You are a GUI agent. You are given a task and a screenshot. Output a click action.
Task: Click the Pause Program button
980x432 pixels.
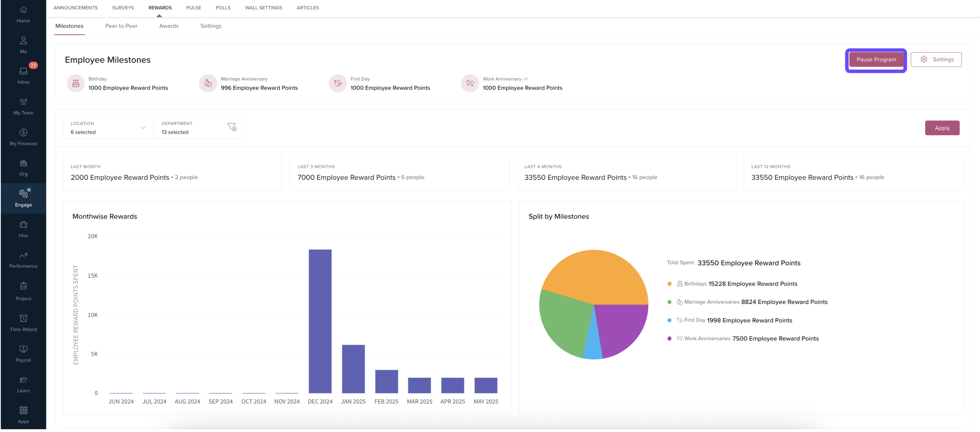click(x=876, y=60)
